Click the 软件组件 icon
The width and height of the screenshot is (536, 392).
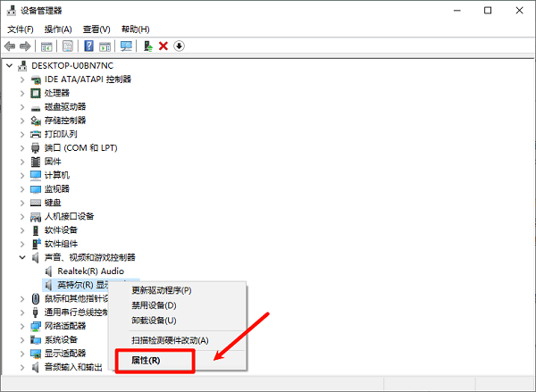click(x=36, y=244)
